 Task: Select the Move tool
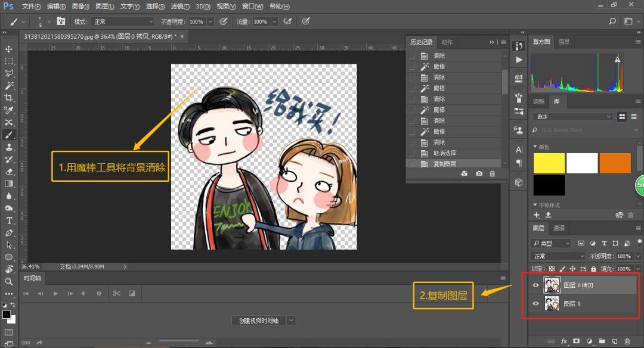point(8,49)
